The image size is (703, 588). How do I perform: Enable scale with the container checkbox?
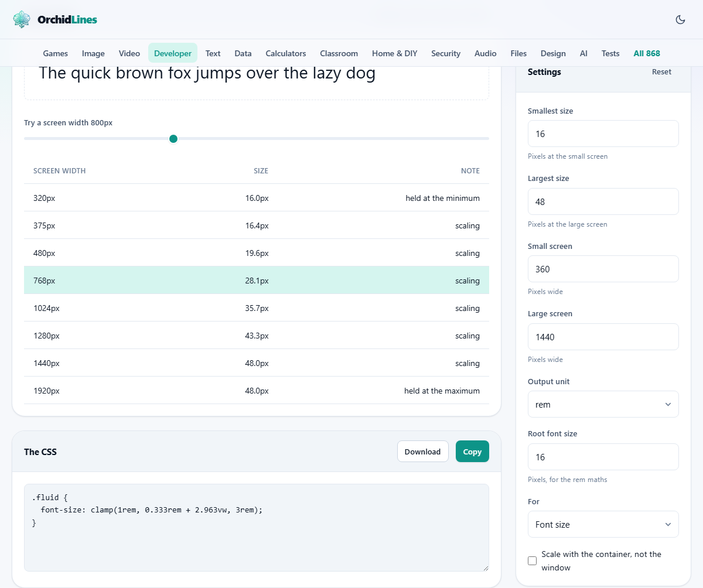(532, 561)
